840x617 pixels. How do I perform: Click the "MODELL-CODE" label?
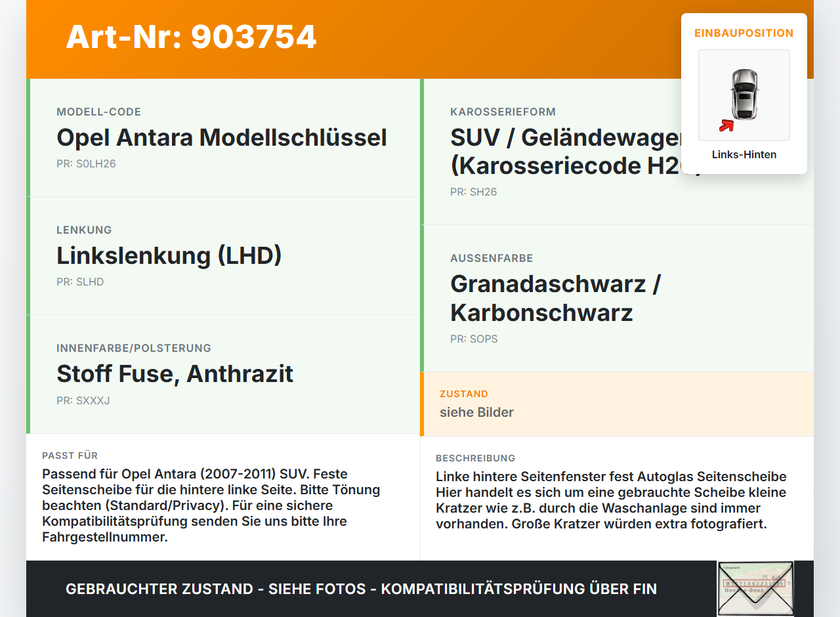pos(98,112)
